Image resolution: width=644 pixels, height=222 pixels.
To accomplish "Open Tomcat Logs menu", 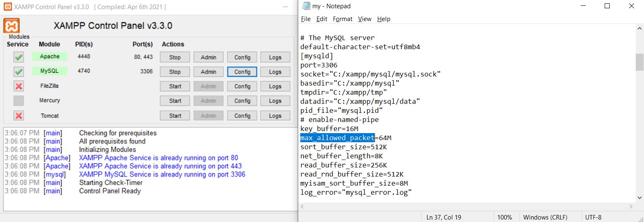I will click(275, 116).
